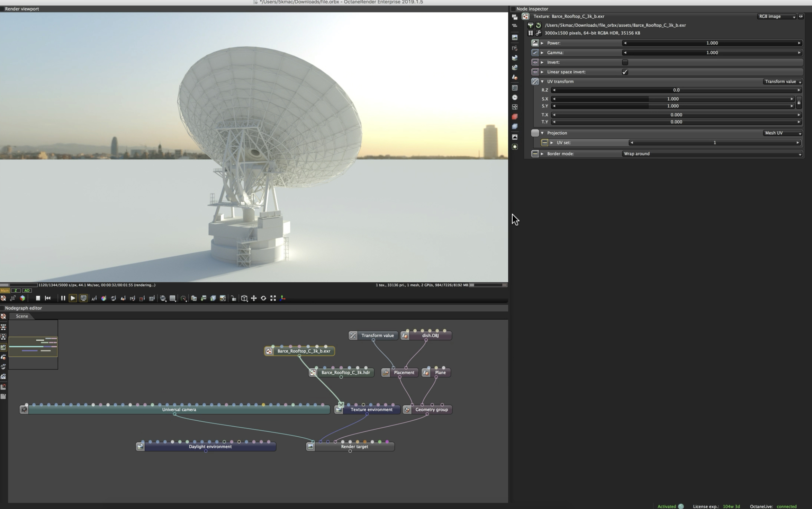Image resolution: width=812 pixels, height=509 pixels.
Task: Stop the render with the stop button
Action: [x=38, y=298]
